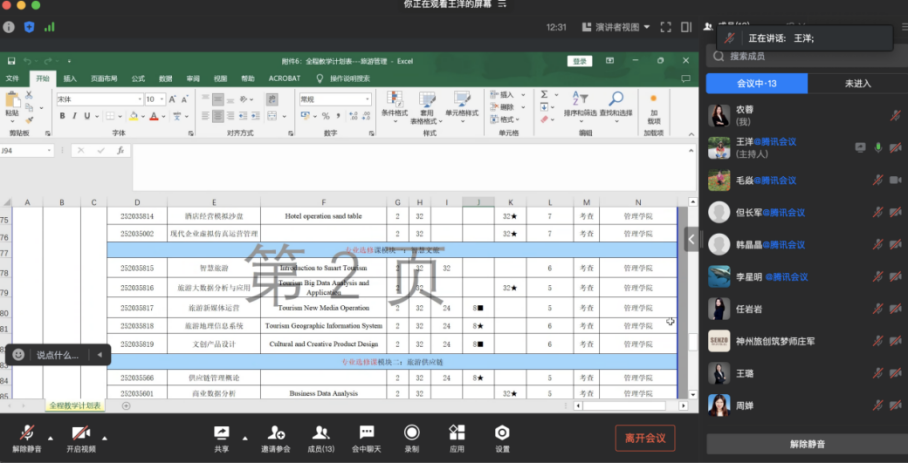The height and width of the screenshot is (464, 908).
Task: Click the Excel conditional formatting icon
Action: pos(394,98)
